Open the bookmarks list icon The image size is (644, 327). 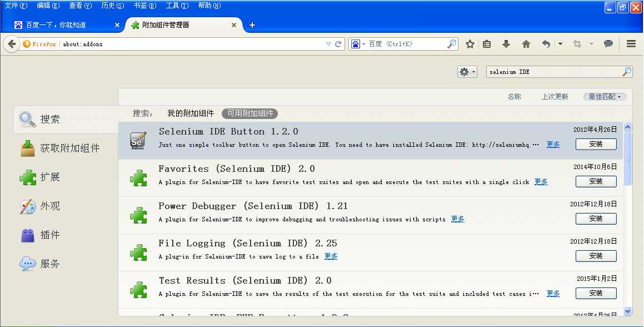click(x=487, y=44)
